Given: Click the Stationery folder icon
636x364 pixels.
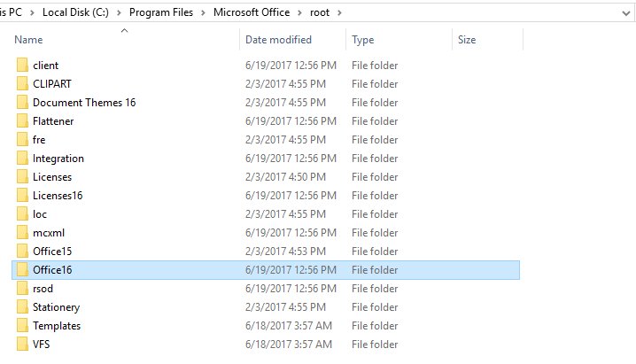Looking at the screenshot, I should (23, 307).
